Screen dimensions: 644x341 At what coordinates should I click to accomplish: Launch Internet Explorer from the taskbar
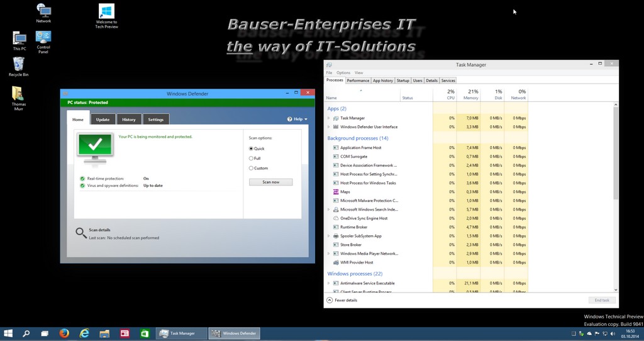pyautogui.click(x=84, y=333)
